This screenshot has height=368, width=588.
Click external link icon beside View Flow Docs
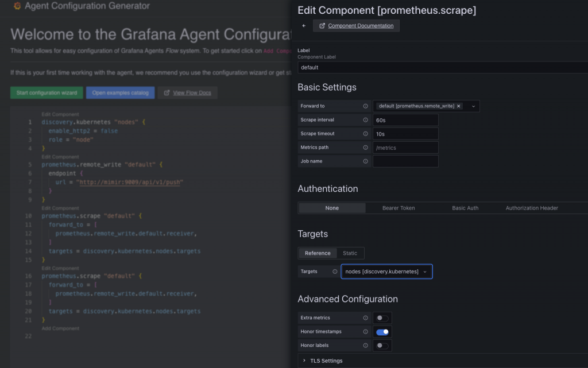click(167, 92)
